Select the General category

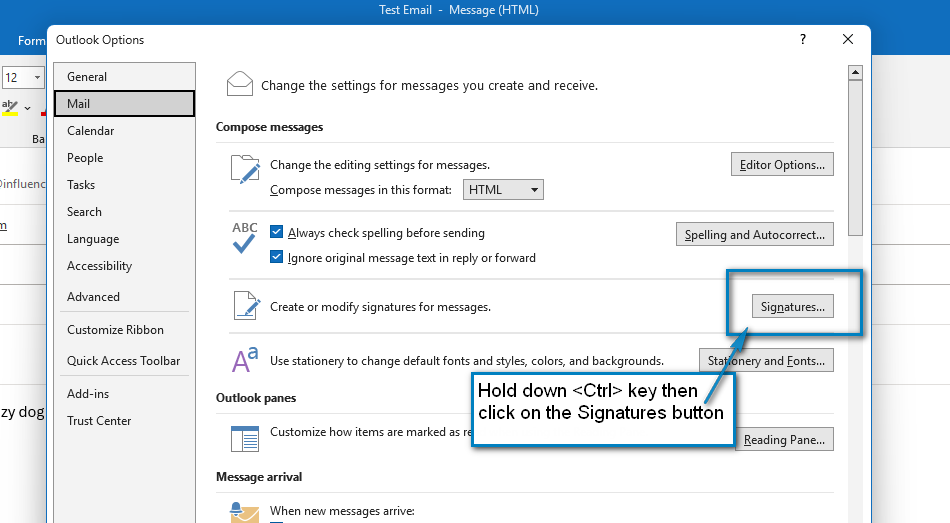coord(124,76)
